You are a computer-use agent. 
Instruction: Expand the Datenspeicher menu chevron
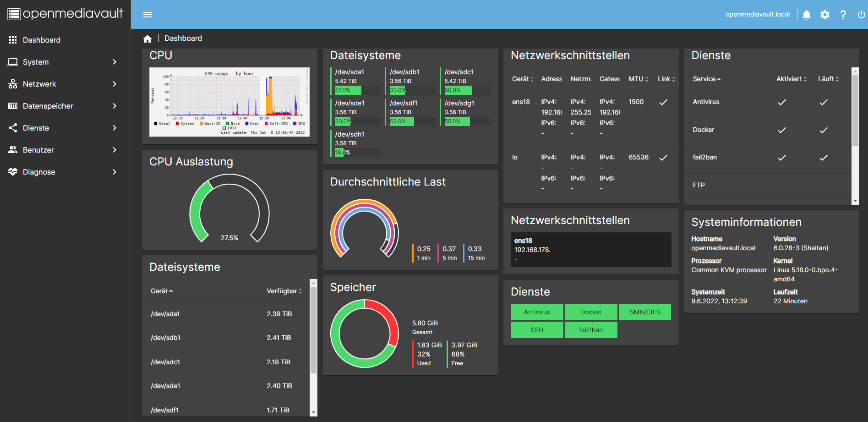(x=115, y=106)
